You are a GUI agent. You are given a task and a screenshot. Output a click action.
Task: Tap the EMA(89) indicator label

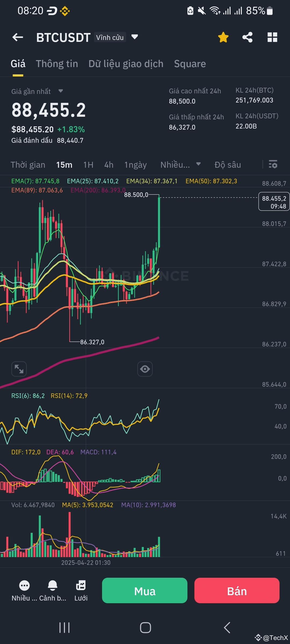[x=37, y=190]
